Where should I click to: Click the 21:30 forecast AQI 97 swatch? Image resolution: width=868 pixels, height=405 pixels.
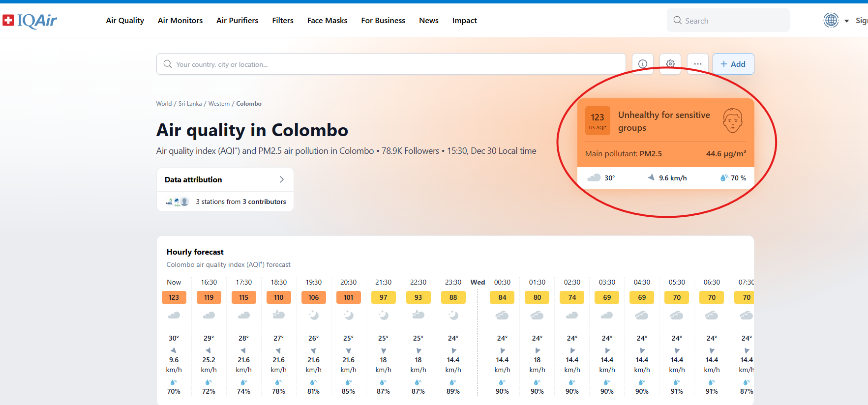(x=384, y=297)
